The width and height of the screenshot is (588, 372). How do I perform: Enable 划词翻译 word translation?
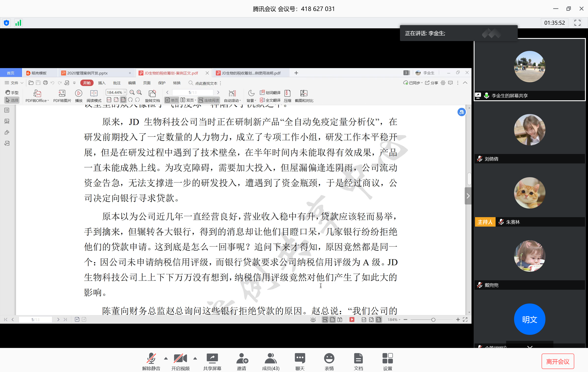coord(270,93)
